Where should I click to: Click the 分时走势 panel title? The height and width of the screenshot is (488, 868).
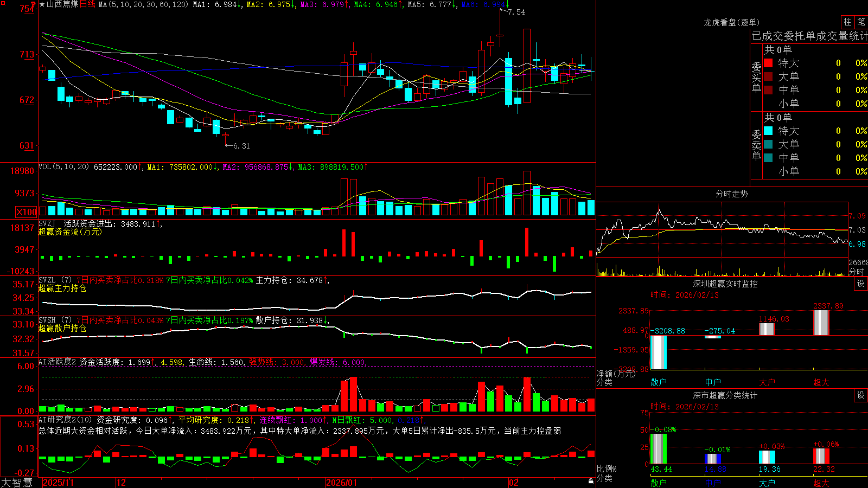731,194
